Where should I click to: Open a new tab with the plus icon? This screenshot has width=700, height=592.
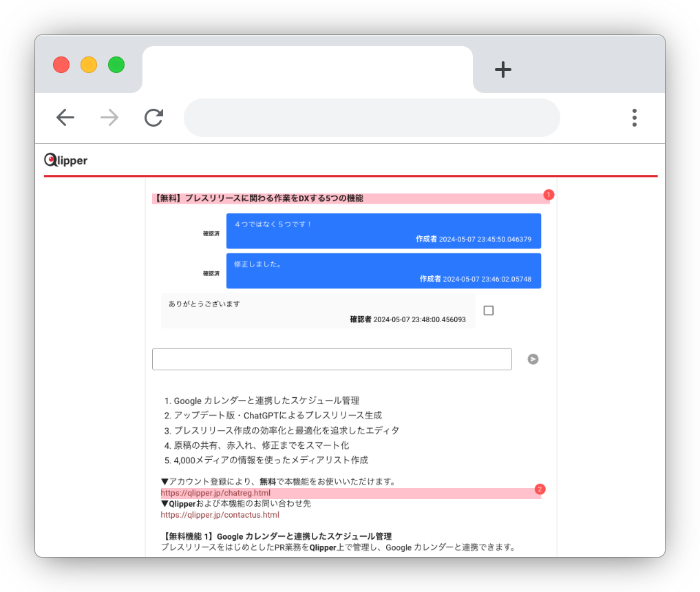click(x=503, y=69)
